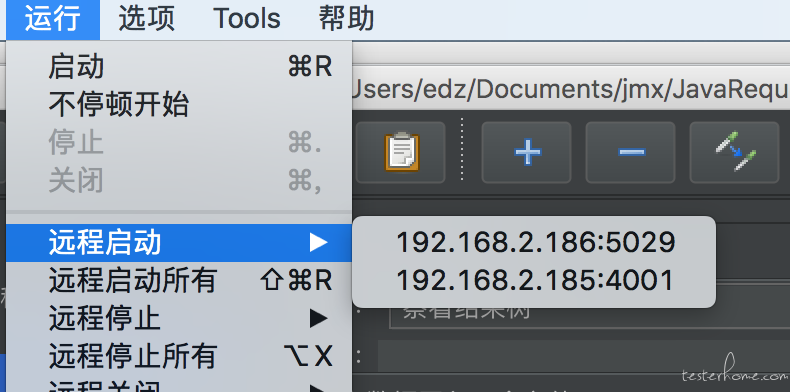The image size is (790, 392).
Task: Click the Expand All plus icon
Action: click(x=527, y=152)
